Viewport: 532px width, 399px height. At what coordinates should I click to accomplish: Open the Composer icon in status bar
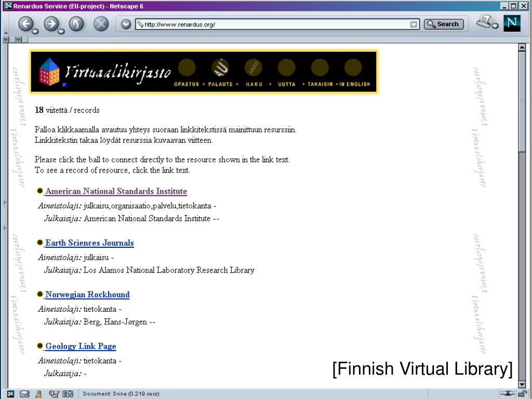pos(54,394)
